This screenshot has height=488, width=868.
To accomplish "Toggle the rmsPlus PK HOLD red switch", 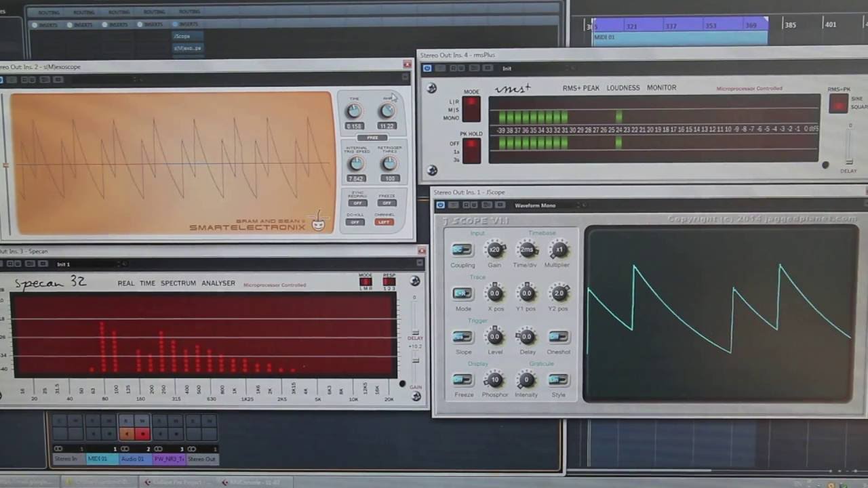I will point(471,150).
